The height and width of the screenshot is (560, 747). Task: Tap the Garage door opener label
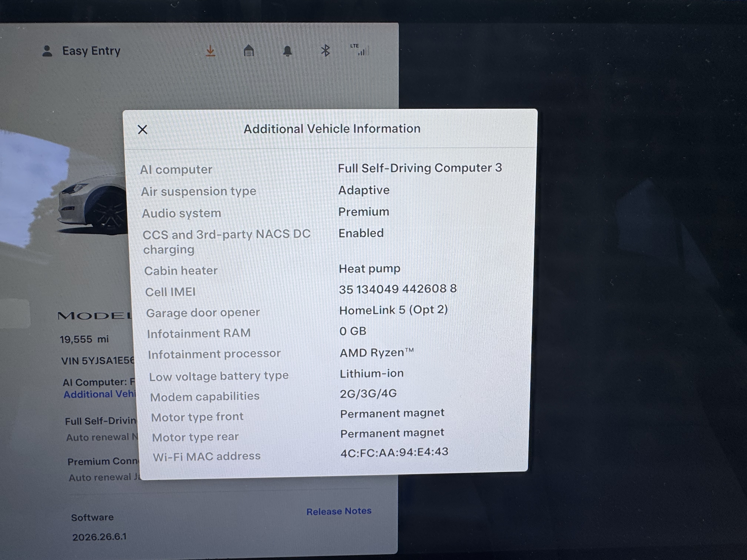coord(203,313)
